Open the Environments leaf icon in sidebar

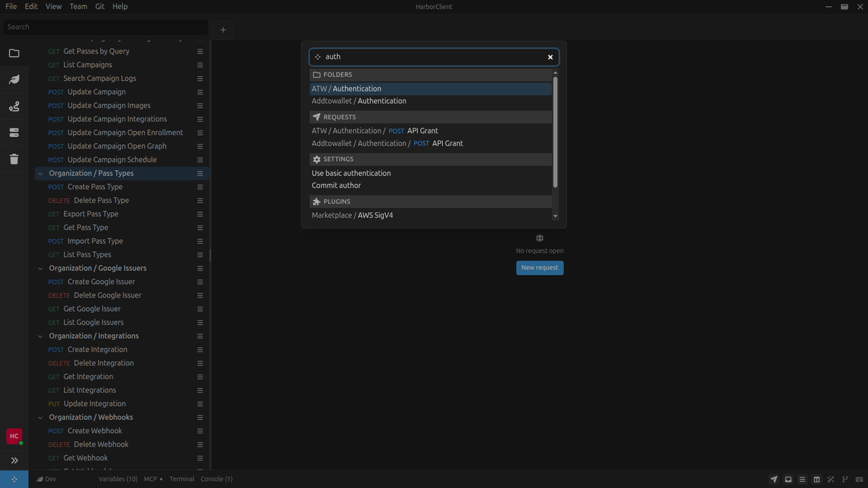point(14,79)
